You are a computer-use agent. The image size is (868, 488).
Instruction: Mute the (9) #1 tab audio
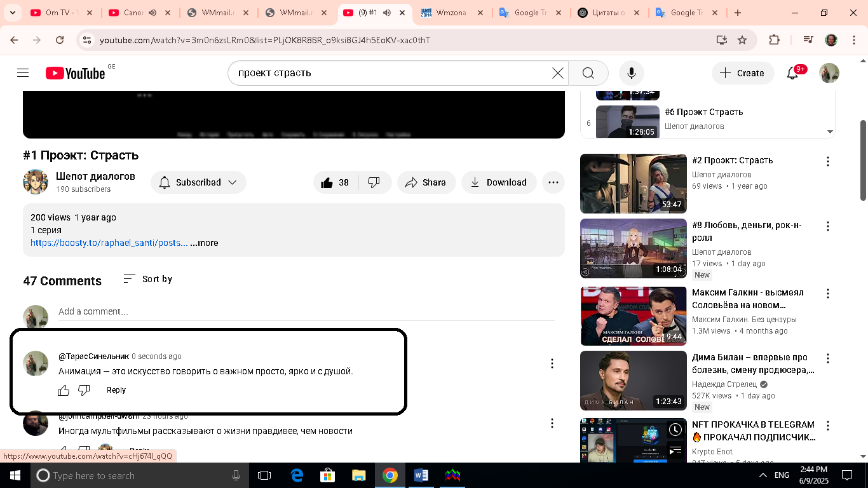[387, 13]
